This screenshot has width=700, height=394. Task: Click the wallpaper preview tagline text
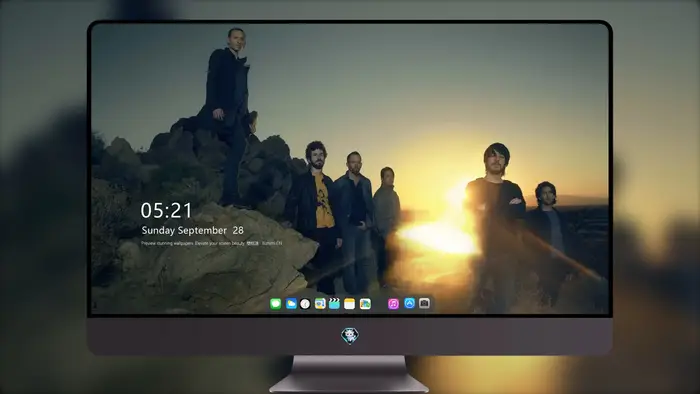coord(212,243)
